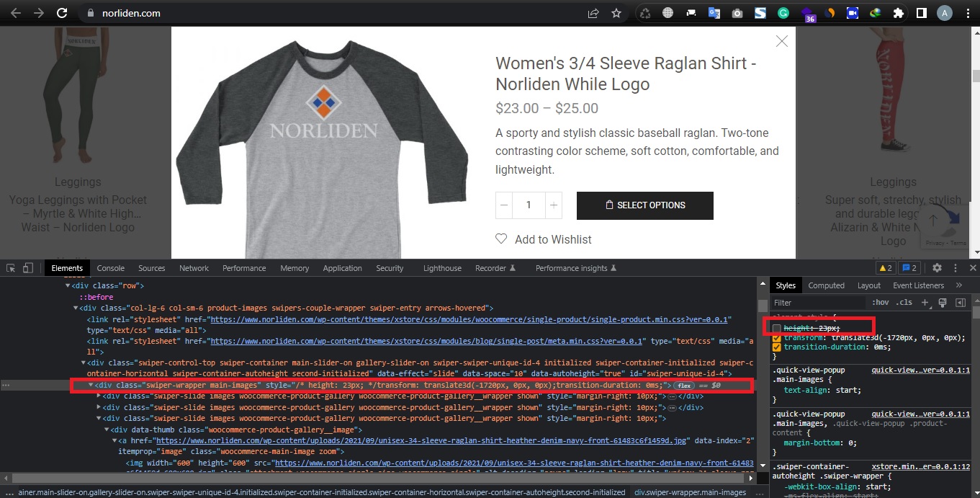Increase quantity with the plus button
Viewport: 980px width, 498px height.
[553, 205]
